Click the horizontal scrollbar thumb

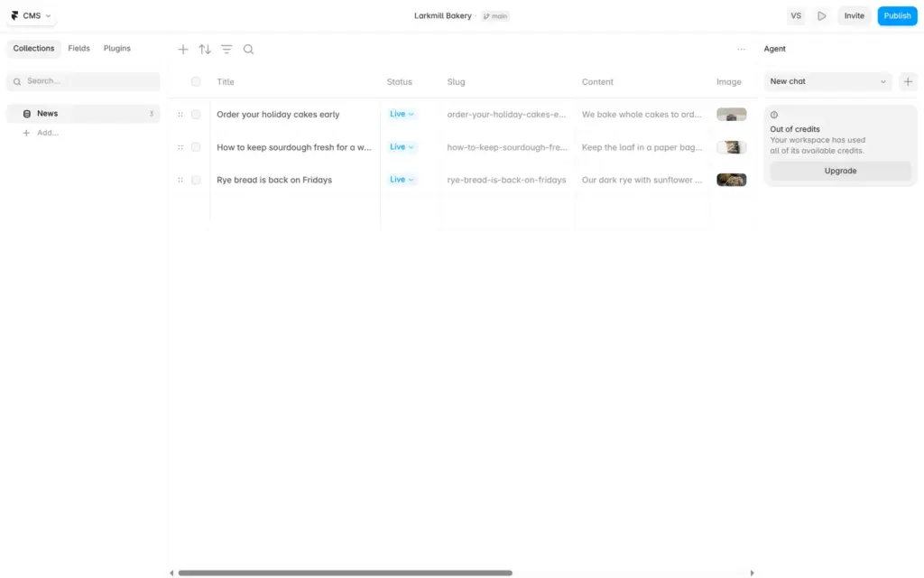(346, 573)
